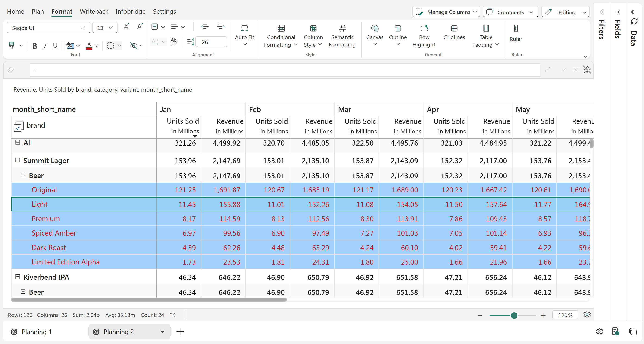Collapse the Summit Lager row
This screenshot has height=344, width=644.
(x=18, y=160)
